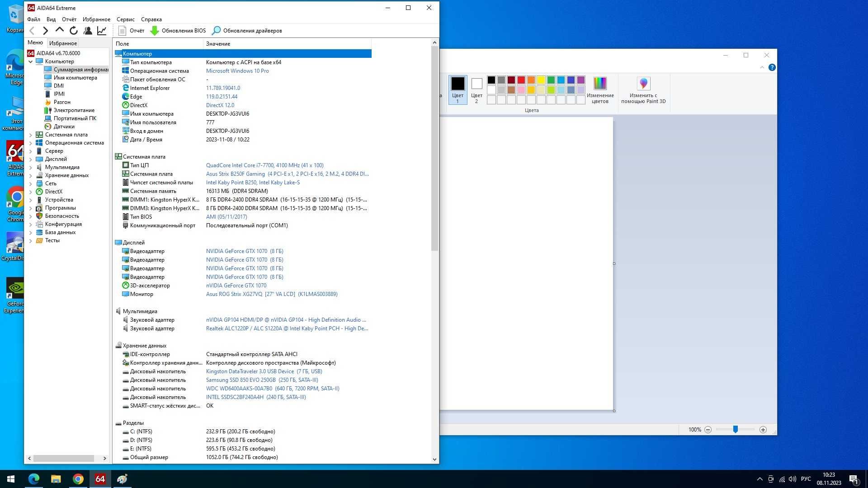
Task: Open the Избранное menu in menu bar
Action: [x=96, y=19]
